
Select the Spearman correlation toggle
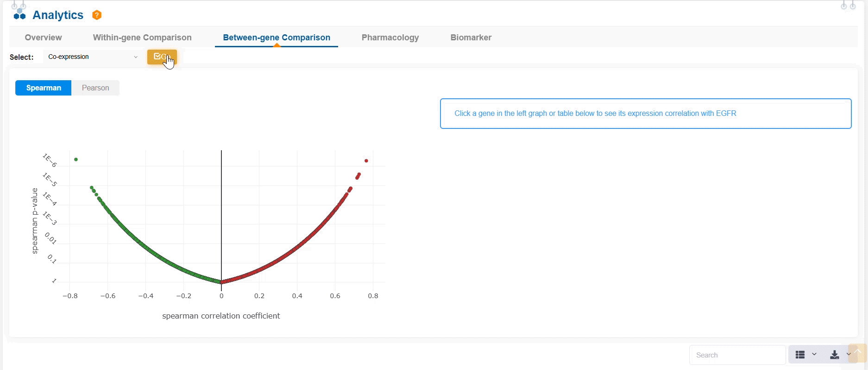(x=44, y=88)
